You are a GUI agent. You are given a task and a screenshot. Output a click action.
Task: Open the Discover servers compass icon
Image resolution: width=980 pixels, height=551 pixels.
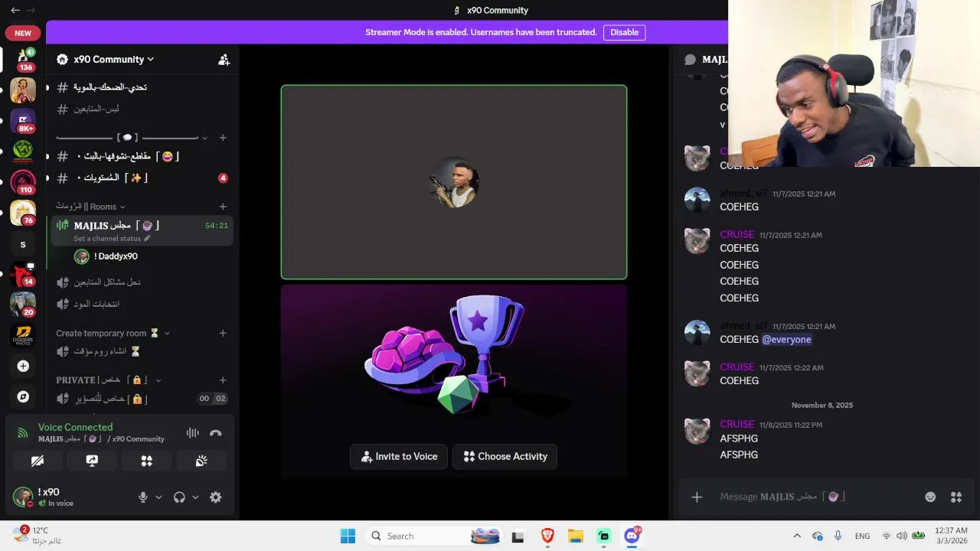(x=23, y=396)
